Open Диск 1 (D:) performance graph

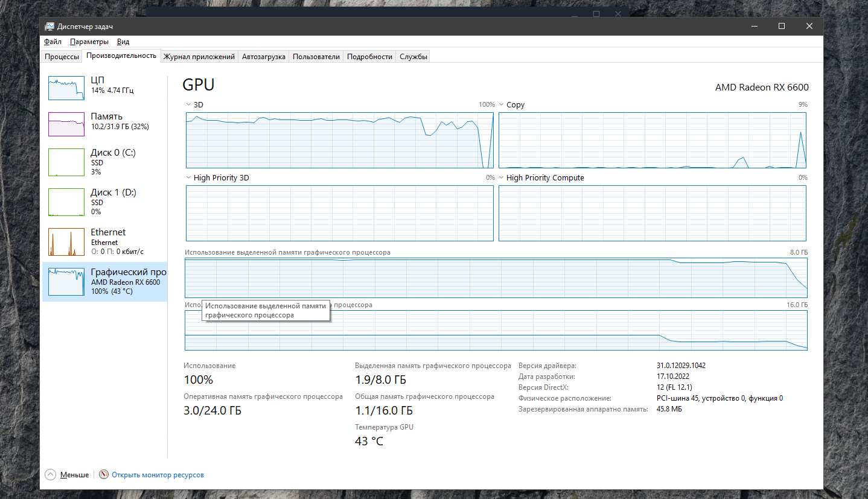click(66, 202)
